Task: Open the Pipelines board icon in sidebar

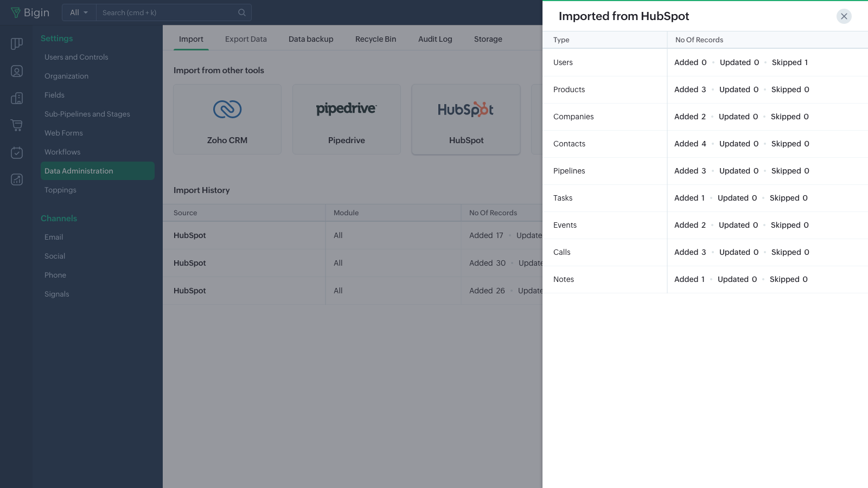Action: pyautogui.click(x=17, y=44)
